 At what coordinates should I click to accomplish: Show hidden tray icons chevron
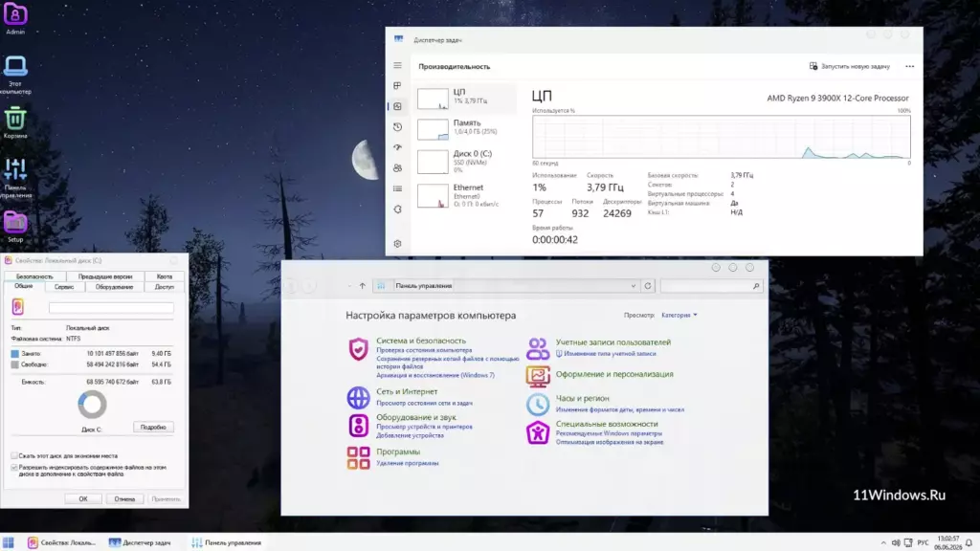point(883,543)
